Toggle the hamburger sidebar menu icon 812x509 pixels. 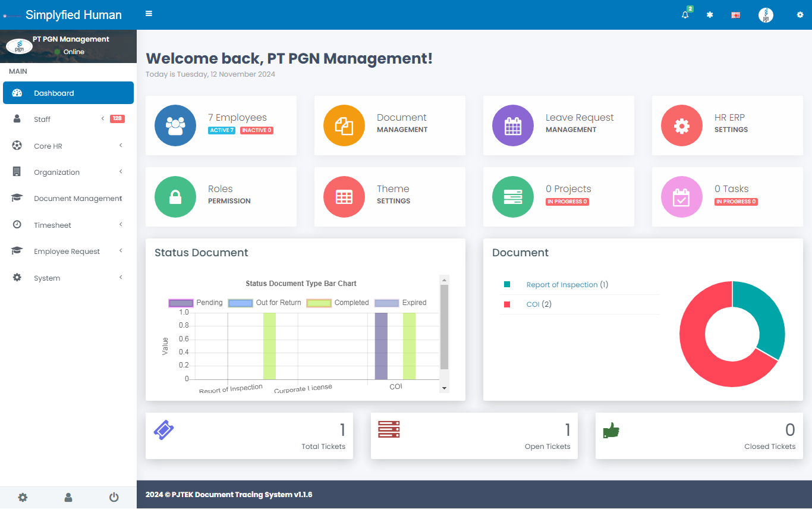(x=149, y=14)
